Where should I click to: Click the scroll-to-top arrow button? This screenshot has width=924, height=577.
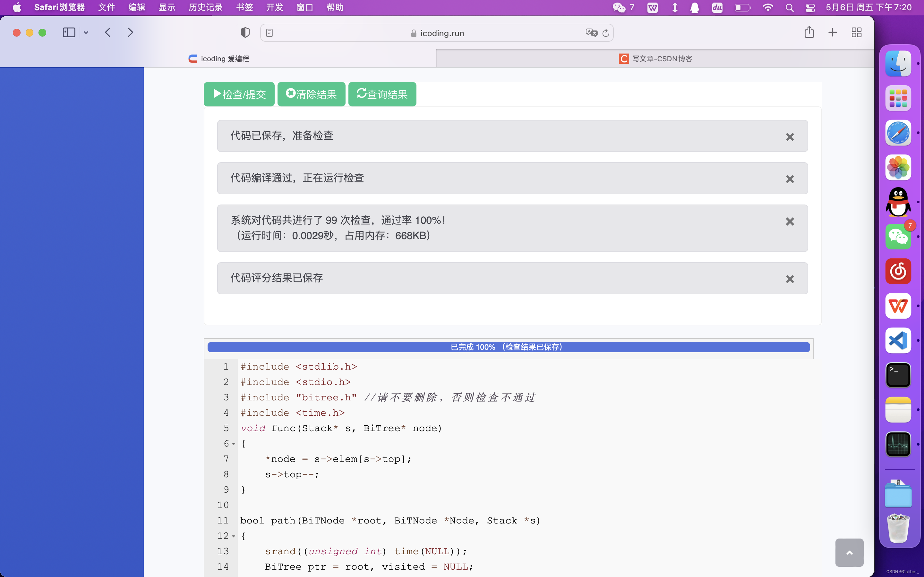[x=849, y=552]
